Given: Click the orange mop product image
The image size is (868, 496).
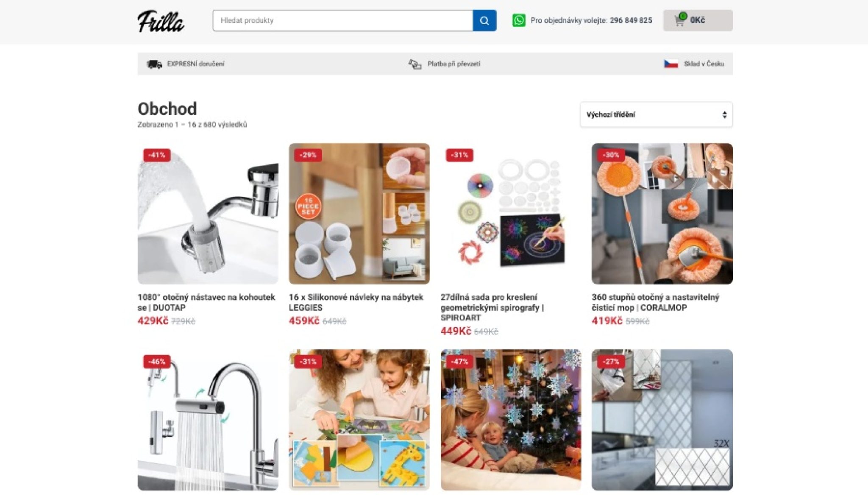Looking at the screenshot, I should (662, 213).
